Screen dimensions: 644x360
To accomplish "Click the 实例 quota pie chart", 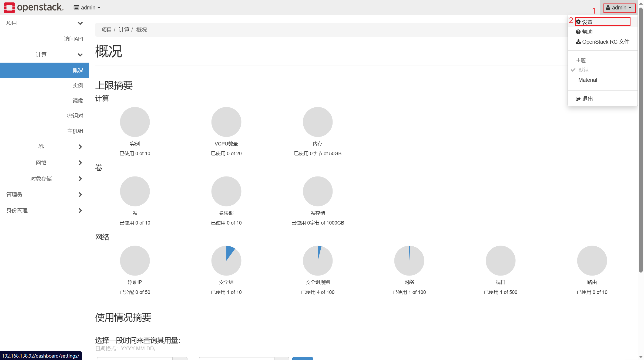I will click(x=135, y=122).
